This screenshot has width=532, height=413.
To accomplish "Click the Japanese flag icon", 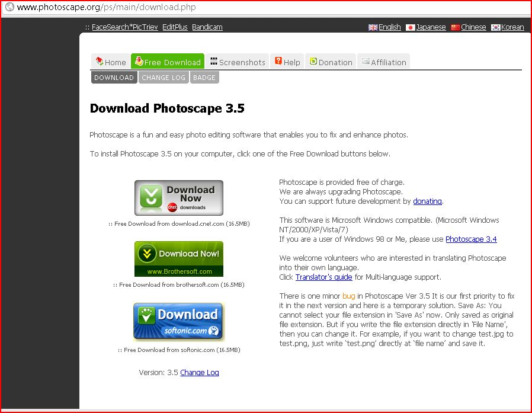I will tap(410, 27).
